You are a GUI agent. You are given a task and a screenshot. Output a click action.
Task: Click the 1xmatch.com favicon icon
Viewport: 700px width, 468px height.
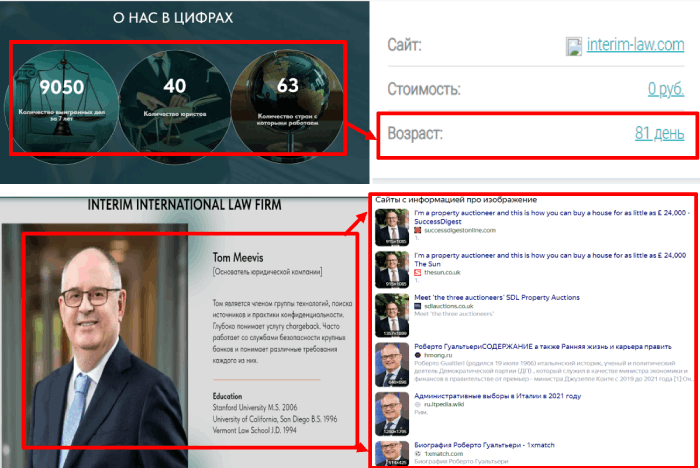418,453
